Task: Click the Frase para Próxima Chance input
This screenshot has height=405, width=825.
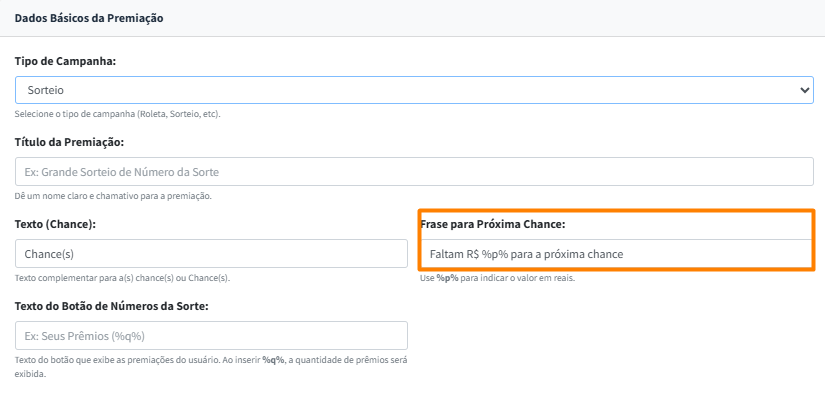Action: 615,254
